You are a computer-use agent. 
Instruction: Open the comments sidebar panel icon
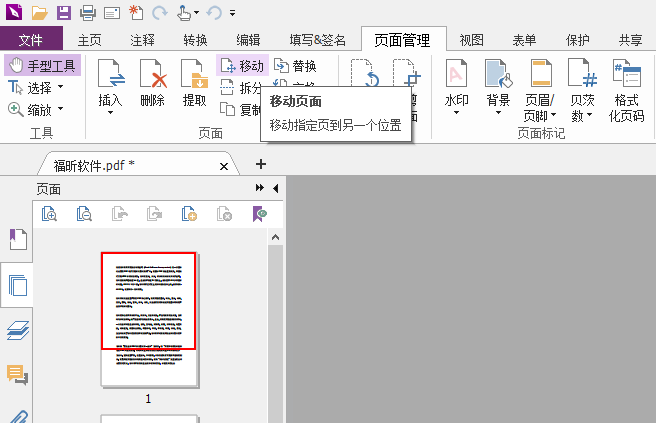coord(18,374)
